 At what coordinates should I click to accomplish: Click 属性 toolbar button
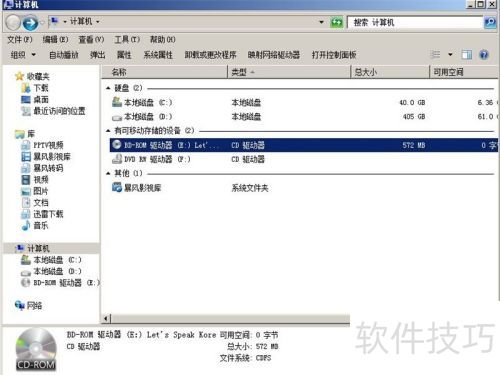[x=124, y=55]
